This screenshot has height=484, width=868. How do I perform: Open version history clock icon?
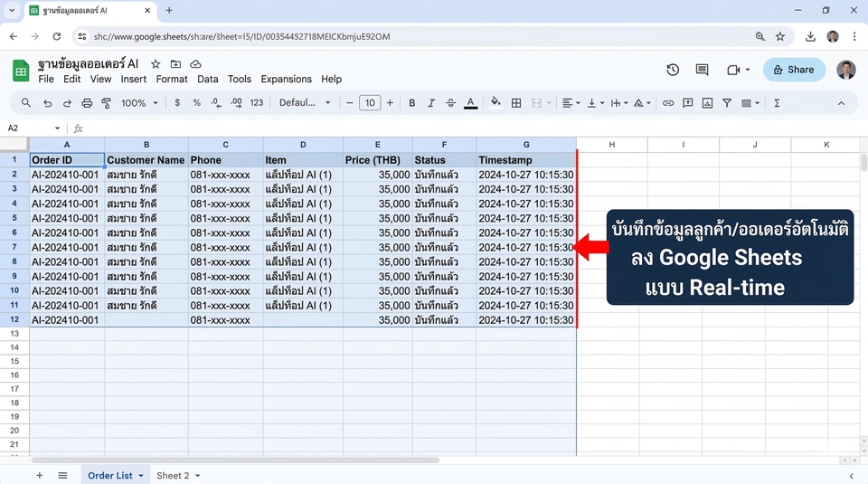click(x=673, y=70)
